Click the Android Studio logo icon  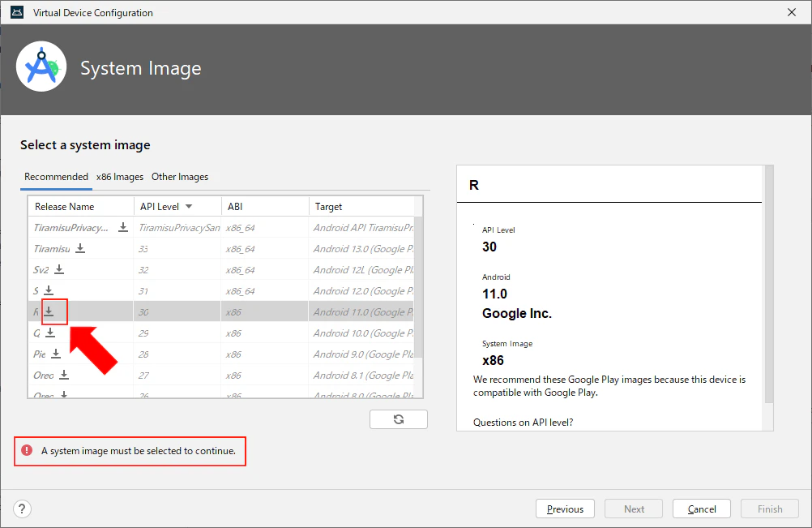click(41, 67)
